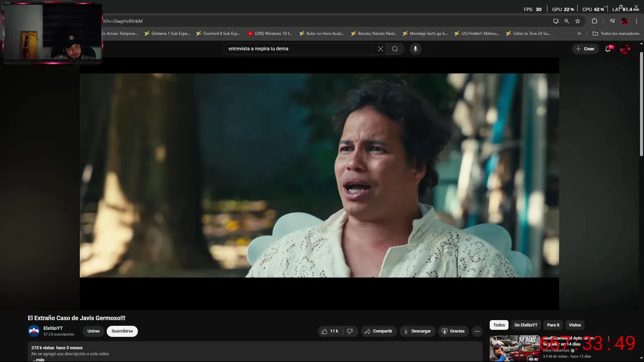Click the Compartir share button
The height and width of the screenshot is (362, 644).
point(378,331)
